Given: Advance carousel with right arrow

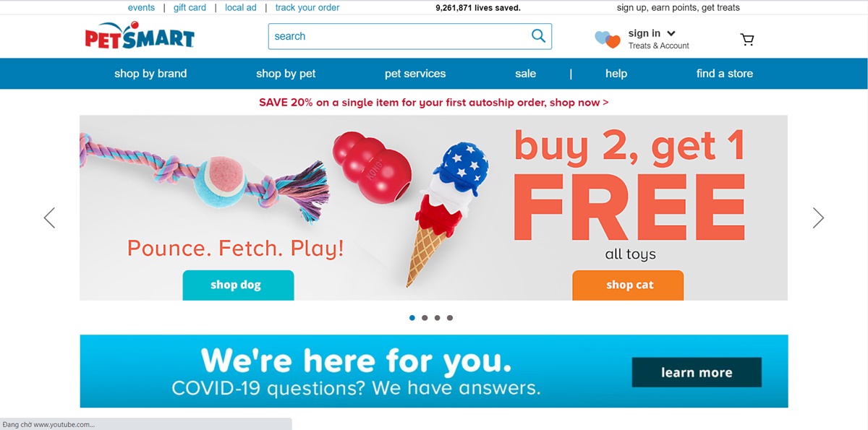Looking at the screenshot, I should pyautogui.click(x=818, y=218).
